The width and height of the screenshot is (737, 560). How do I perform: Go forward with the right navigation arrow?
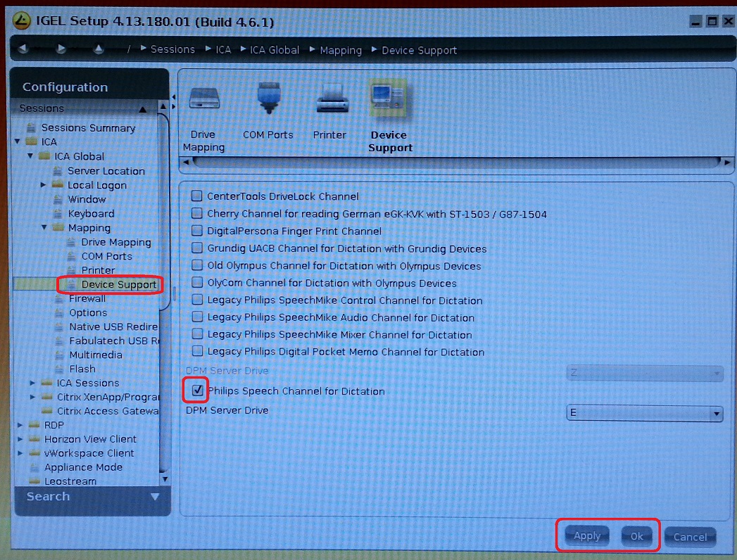61,49
